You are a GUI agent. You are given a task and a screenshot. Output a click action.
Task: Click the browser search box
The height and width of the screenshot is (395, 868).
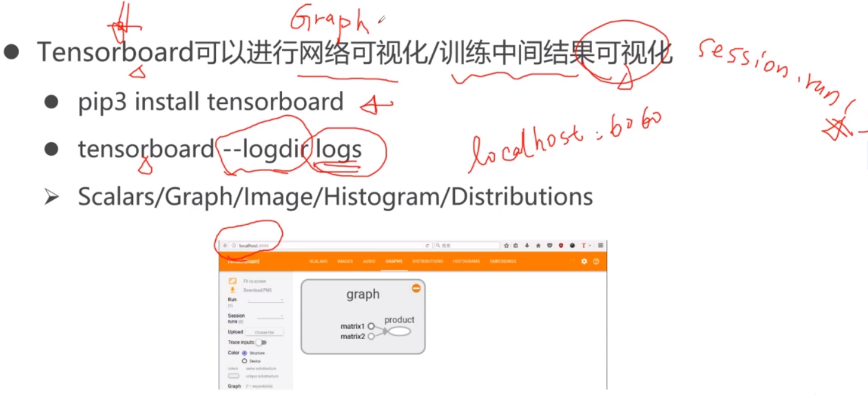(467, 246)
